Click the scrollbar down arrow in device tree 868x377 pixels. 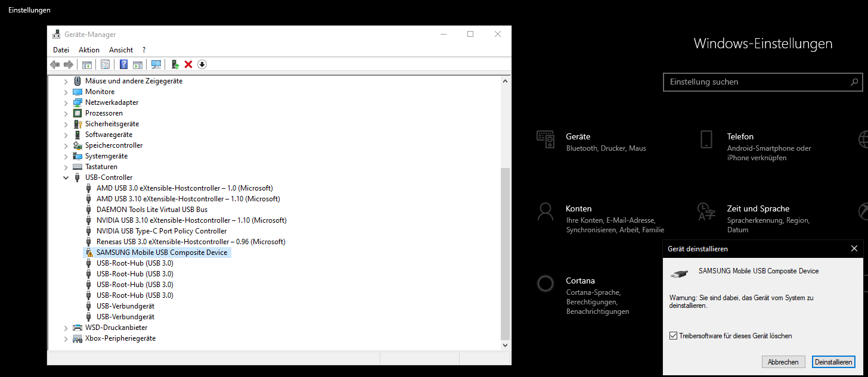(506, 344)
